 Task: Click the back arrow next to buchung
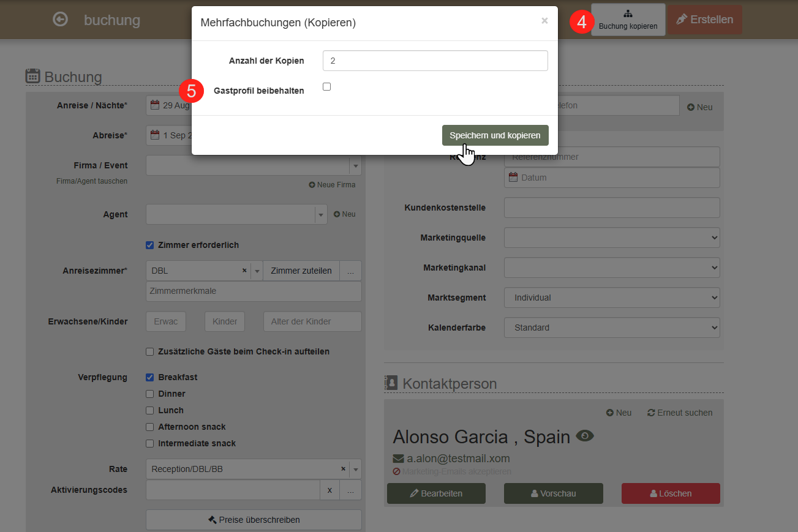(x=60, y=20)
